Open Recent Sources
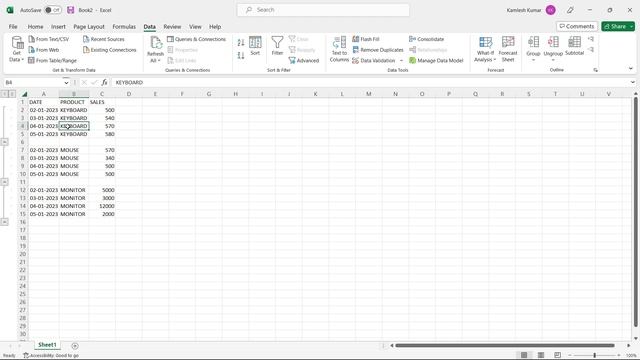This screenshot has height=360, width=640. (104, 39)
